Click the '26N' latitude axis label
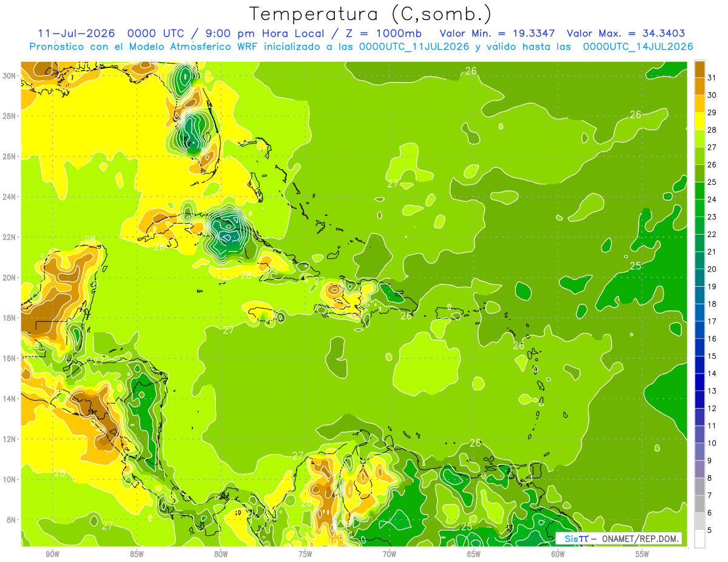 tap(9, 156)
